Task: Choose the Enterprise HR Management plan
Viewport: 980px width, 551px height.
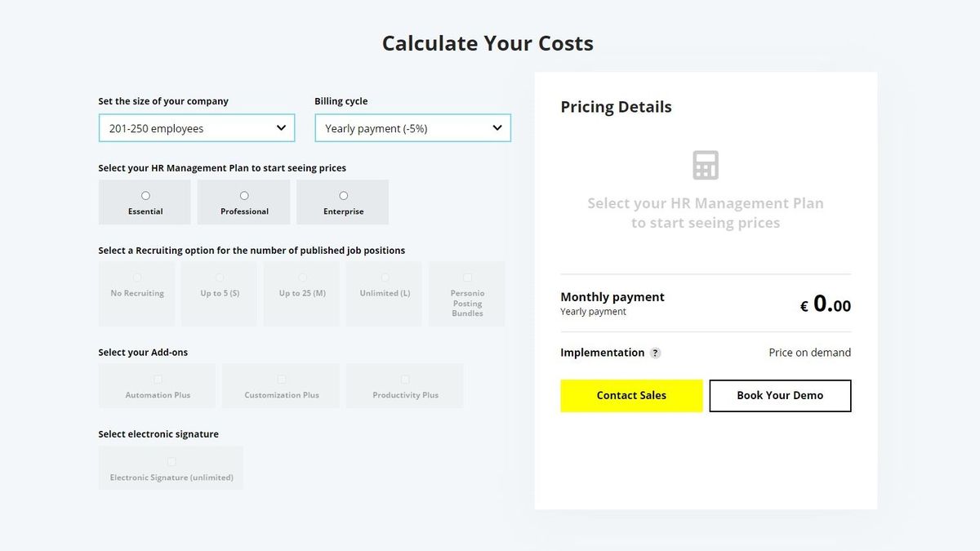Action: 343,202
